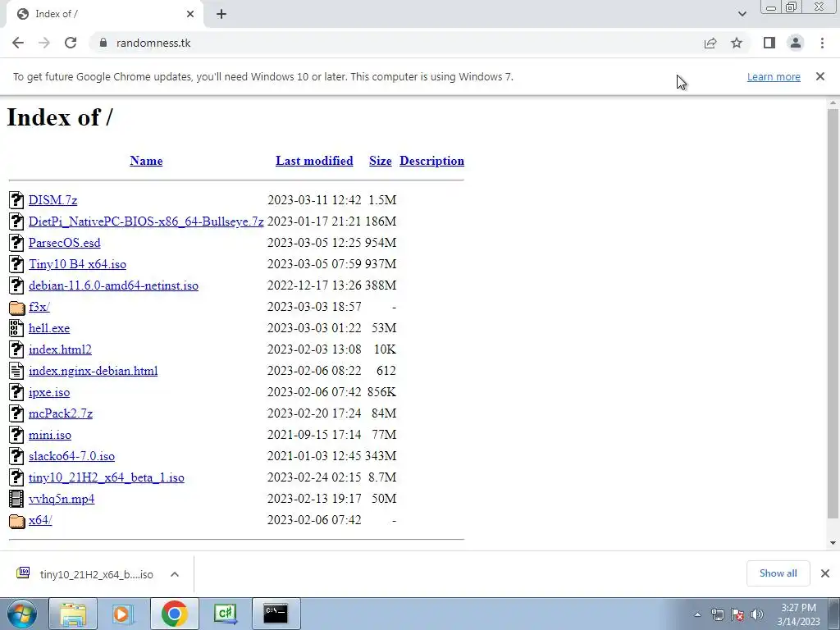Sort listing by Name column
The height and width of the screenshot is (630, 840).
tap(146, 161)
